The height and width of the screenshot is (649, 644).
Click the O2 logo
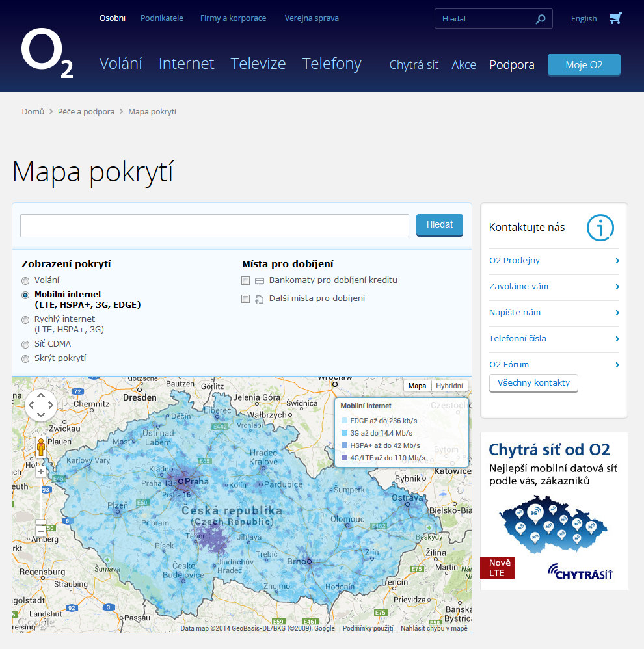47,53
